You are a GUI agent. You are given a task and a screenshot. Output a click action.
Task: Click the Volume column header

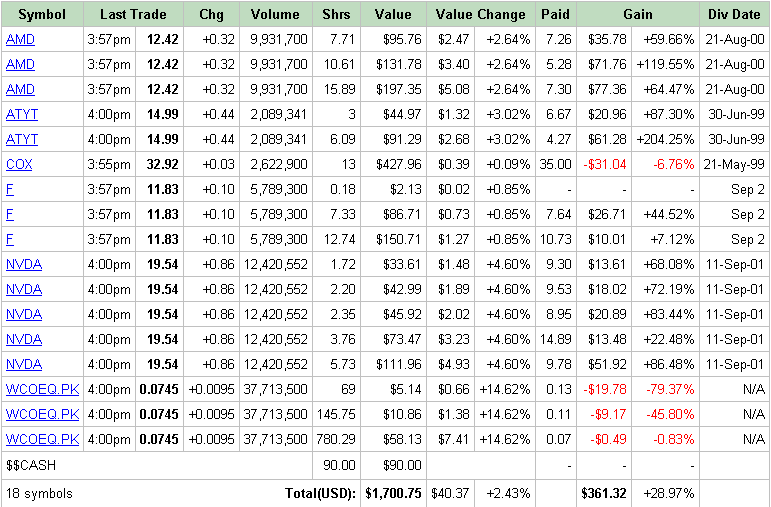click(275, 14)
